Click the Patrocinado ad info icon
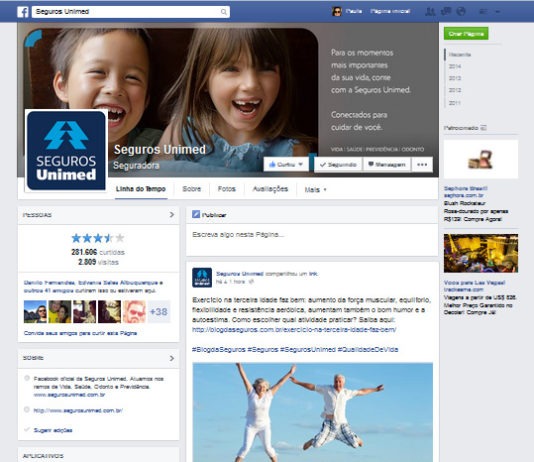This screenshot has height=462, width=534. (484, 128)
